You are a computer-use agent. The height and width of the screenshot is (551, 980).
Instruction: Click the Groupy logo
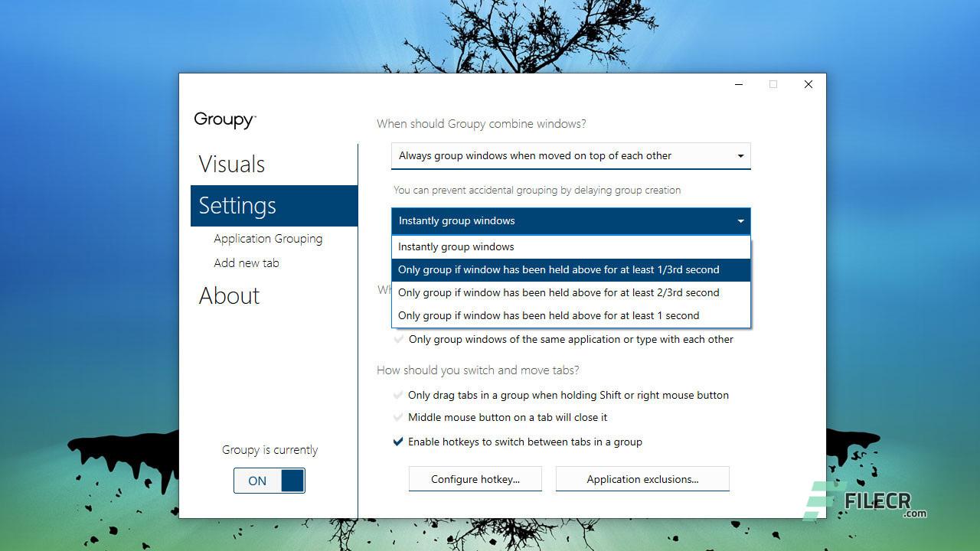coord(225,120)
